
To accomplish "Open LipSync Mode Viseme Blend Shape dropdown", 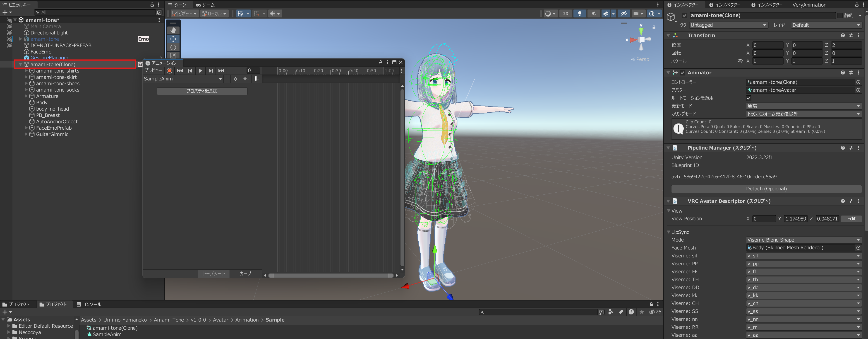I will pos(804,240).
